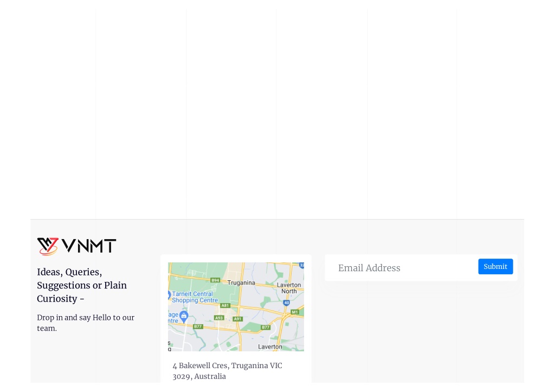Click the M1 motorway marker on the map

point(295,312)
